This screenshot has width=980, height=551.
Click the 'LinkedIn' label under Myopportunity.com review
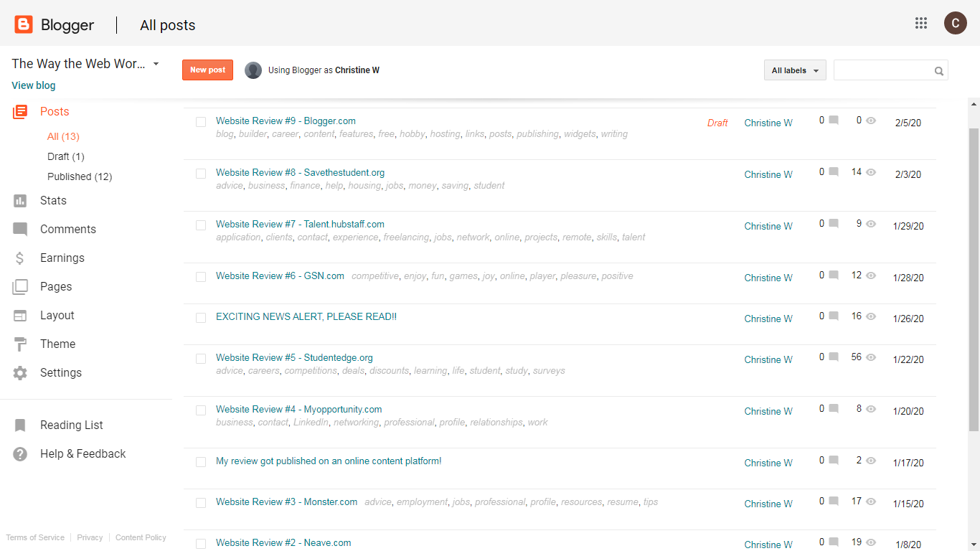coord(311,422)
